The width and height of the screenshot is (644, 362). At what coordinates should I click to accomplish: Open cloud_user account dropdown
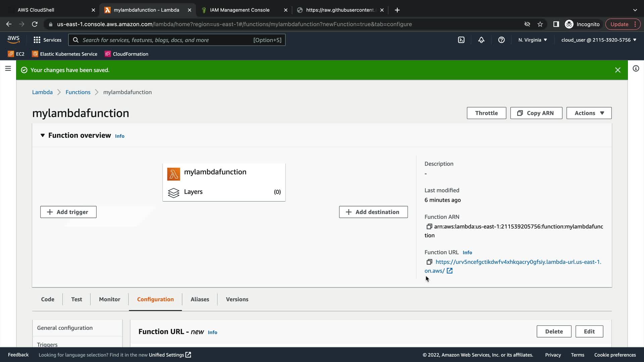599,40
